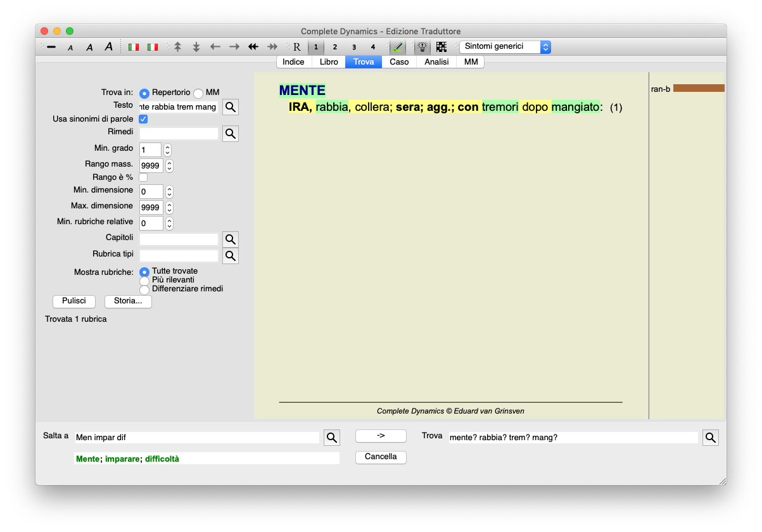Switch to the Analisi tab
Image resolution: width=762 pixels, height=532 pixels.
tap(436, 62)
